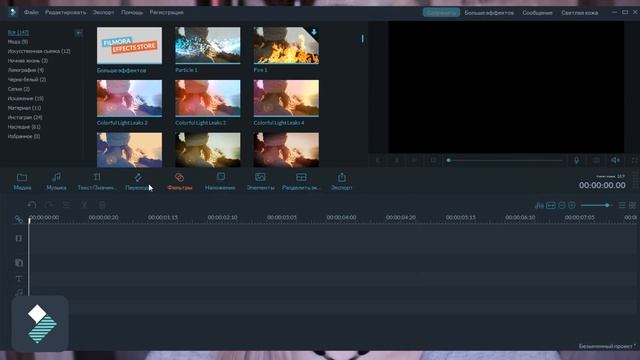This screenshot has width=640, height=360.
Task: Click the download arrow on Fire 1
Action: (x=313, y=32)
